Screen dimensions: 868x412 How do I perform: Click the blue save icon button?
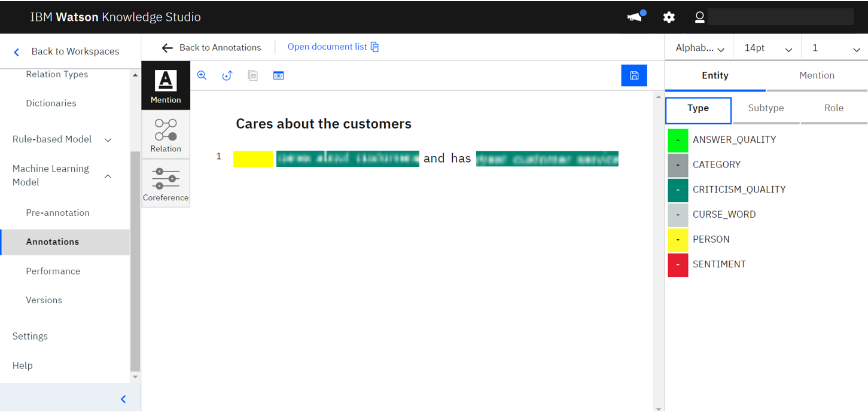(x=634, y=75)
